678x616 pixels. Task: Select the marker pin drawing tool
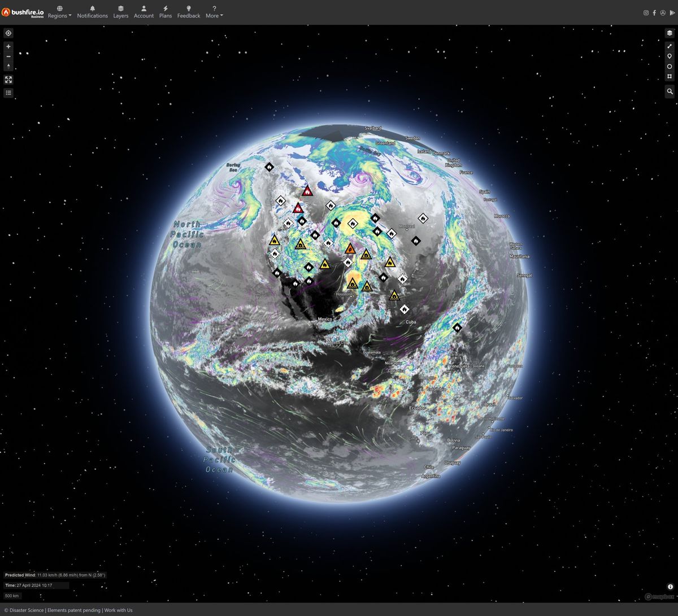click(670, 56)
